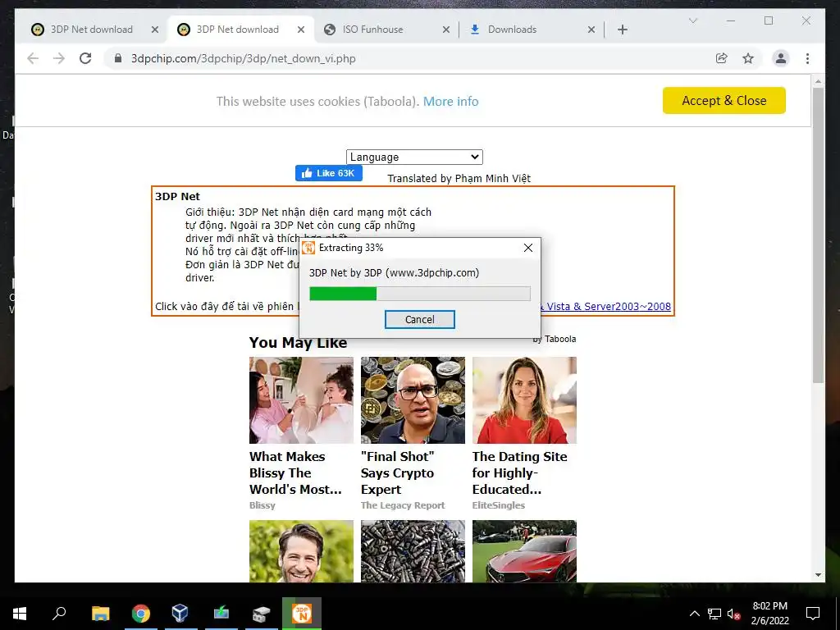The image size is (840, 630).
Task: Open the share page icon in address bar
Action: pyautogui.click(x=722, y=58)
